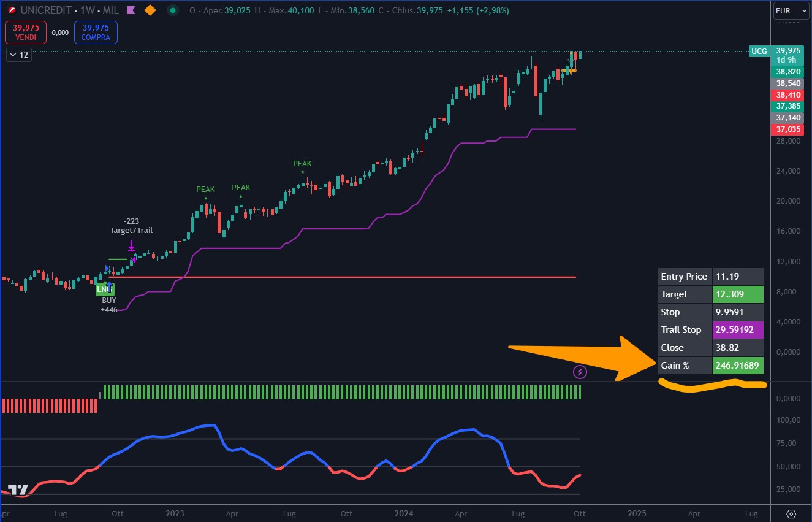This screenshot has height=522, width=812.
Task: Click the purple flag icon beside MIL
Action: click(130, 10)
